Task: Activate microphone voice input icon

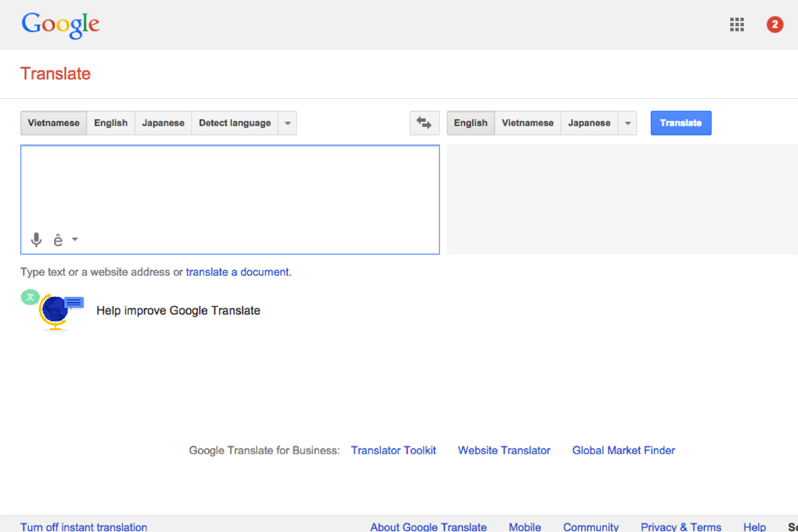Action: pos(37,239)
